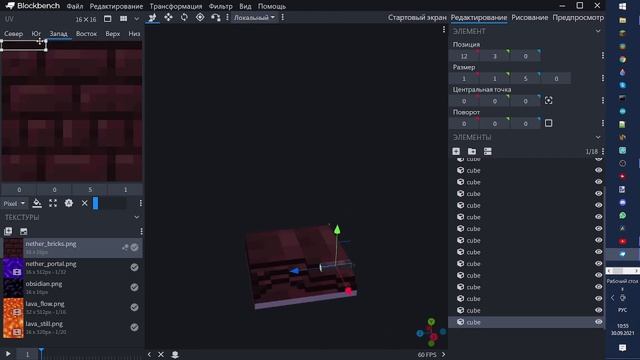Click the Create Texture icon under Текстуры
The height and width of the screenshot is (360, 640).
coord(24,231)
